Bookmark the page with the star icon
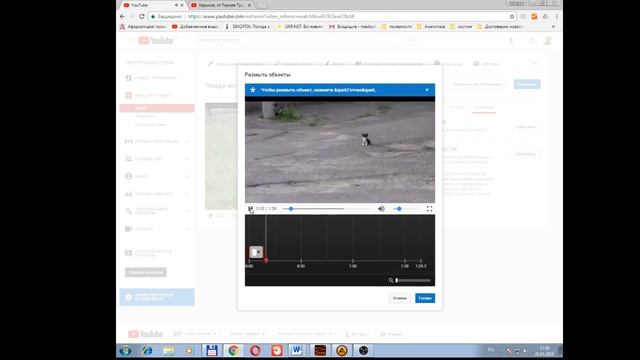 512,16
